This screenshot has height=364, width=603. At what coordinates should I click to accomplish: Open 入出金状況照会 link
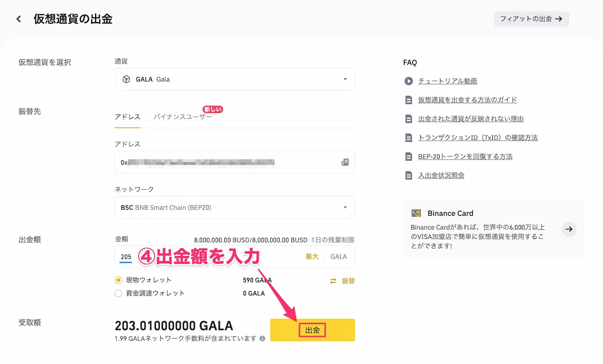(x=441, y=175)
